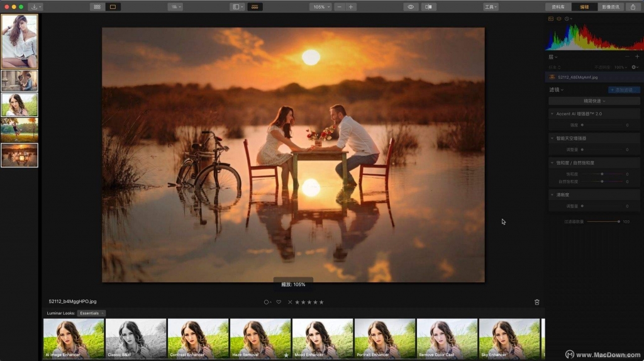This screenshot has width=644, height=361.
Task: Collapse the 智能天空增强器 filter
Action: point(552,138)
